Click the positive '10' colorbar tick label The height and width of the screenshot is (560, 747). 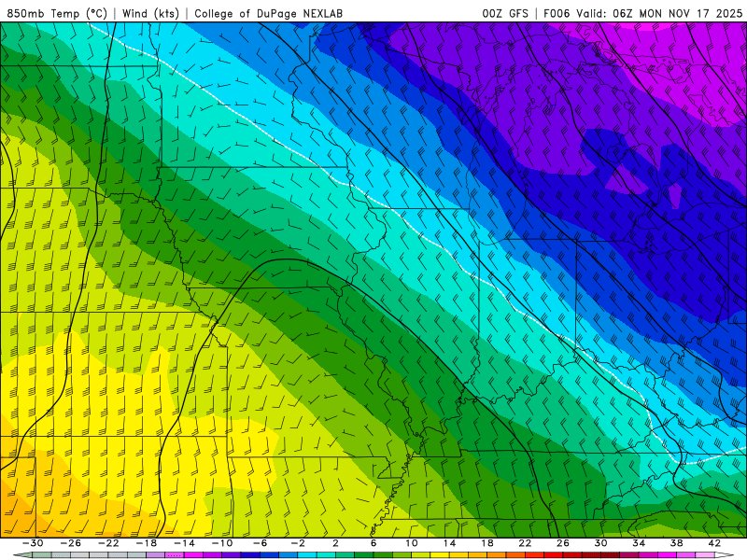pyautogui.click(x=412, y=543)
